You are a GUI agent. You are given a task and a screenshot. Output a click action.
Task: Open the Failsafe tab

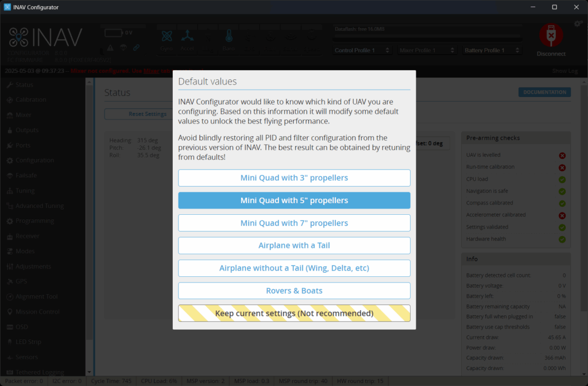click(42, 176)
